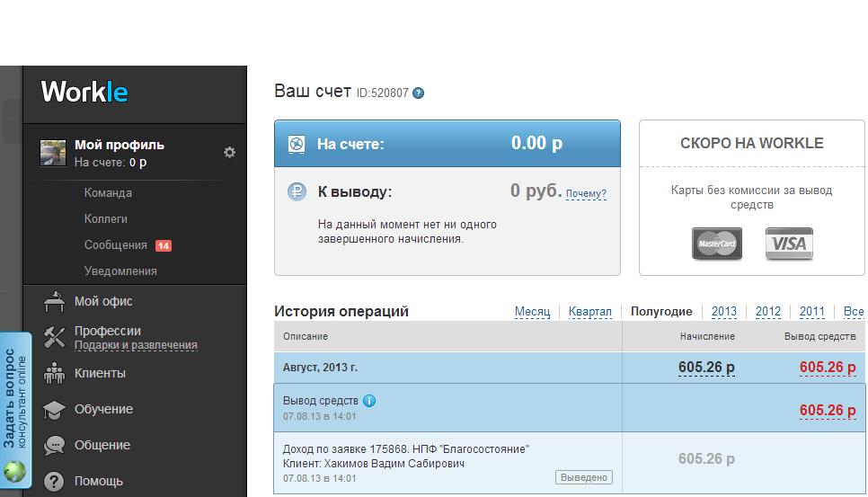Switch history filter to Квартал
The width and height of the screenshot is (868, 497).
(x=589, y=312)
